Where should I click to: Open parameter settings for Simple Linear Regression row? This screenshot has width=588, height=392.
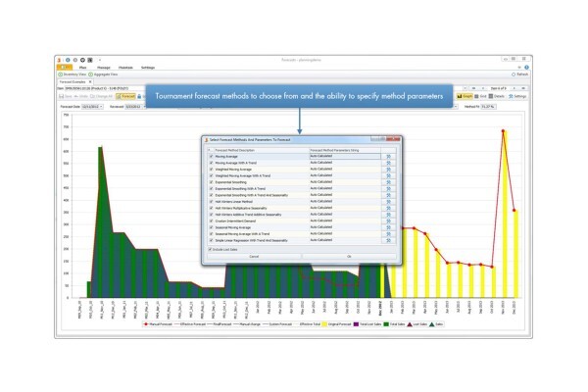pyautogui.click(x=388, y=240)
